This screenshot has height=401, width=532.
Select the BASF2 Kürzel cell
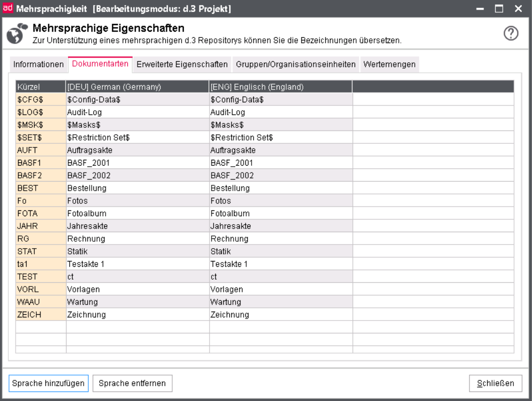(x=41, y=176)
